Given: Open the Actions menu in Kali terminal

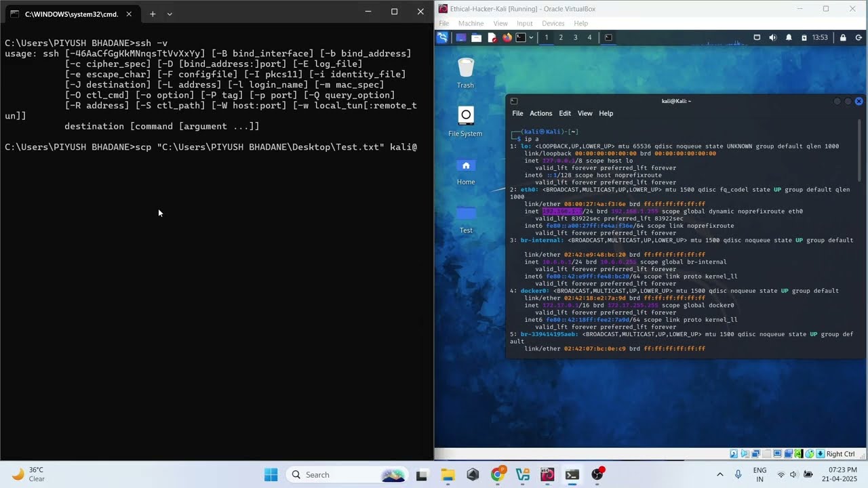Looking at the screenshot, I should pos(540,113).
